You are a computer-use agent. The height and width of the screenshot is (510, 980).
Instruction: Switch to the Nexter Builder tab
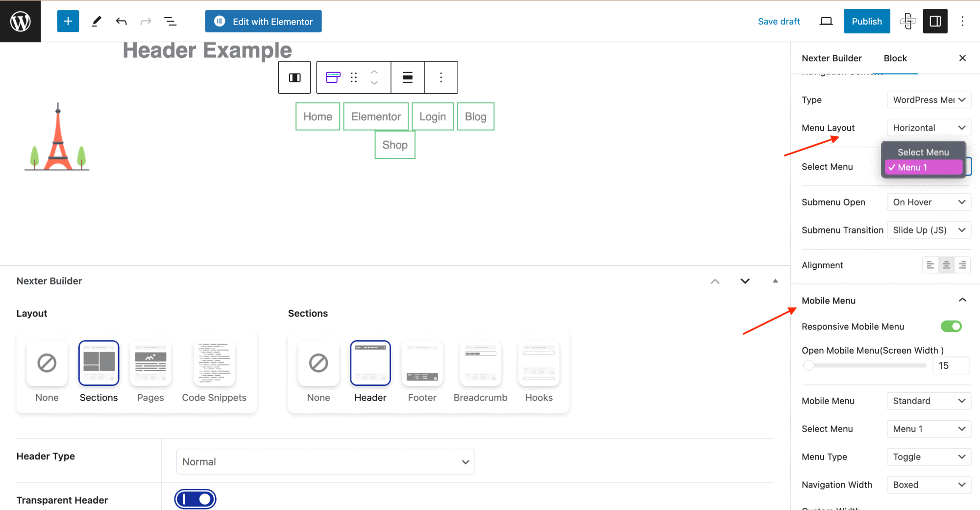832,58
